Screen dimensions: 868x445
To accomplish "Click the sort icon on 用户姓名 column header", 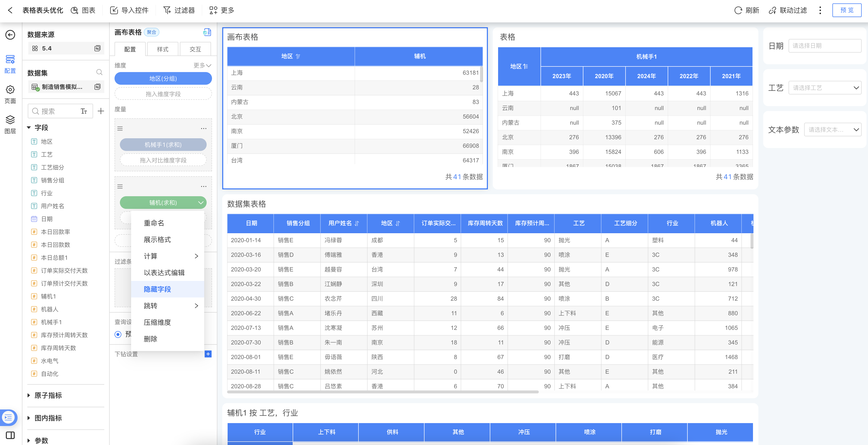I will click(357, 223).
